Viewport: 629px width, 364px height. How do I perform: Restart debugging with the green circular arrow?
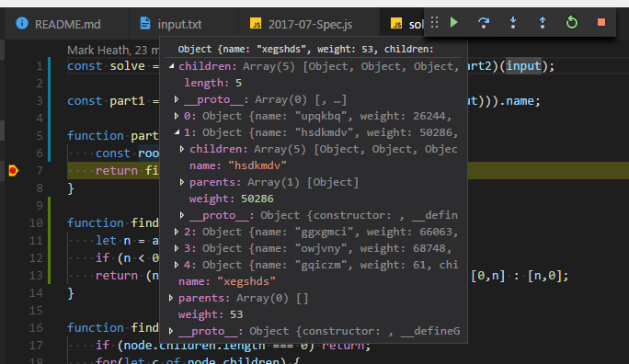[572, 22]
